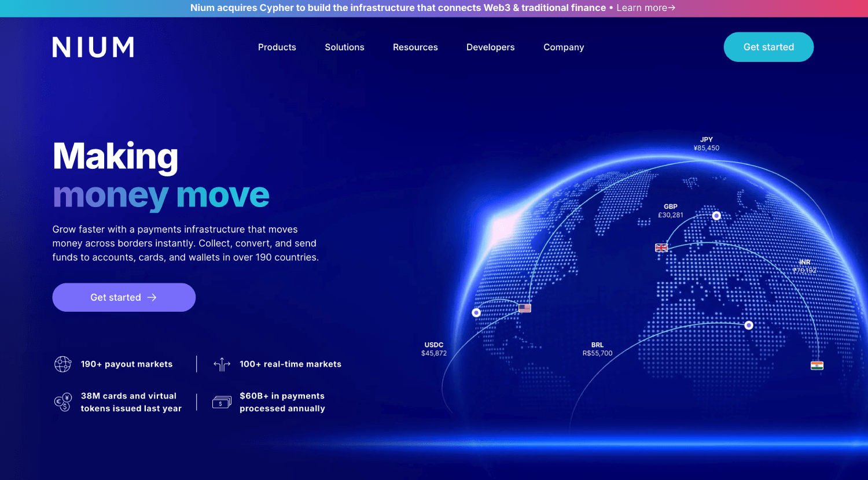Open the Resources dropdown
868x480 pixels.
coord(415,47)
